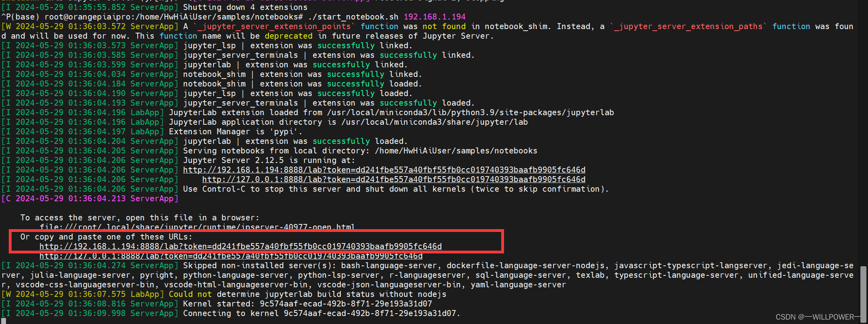Click 'Skipped non-installed server(s)' text
Image resolution: width=868 pixels, height=324 pixels.
[x=259, y=265]
